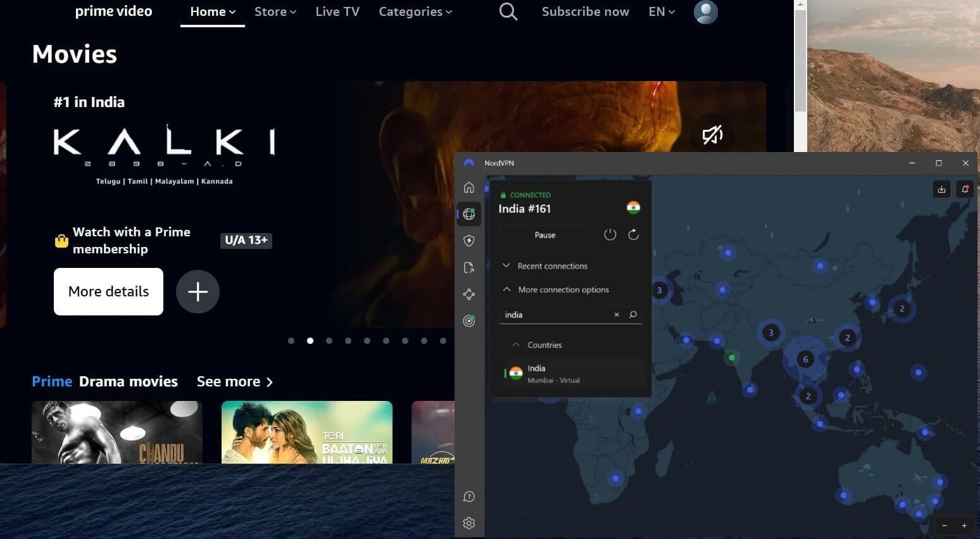Mute toggle on the Kalki trailer
980x539 pixels.
712,134
